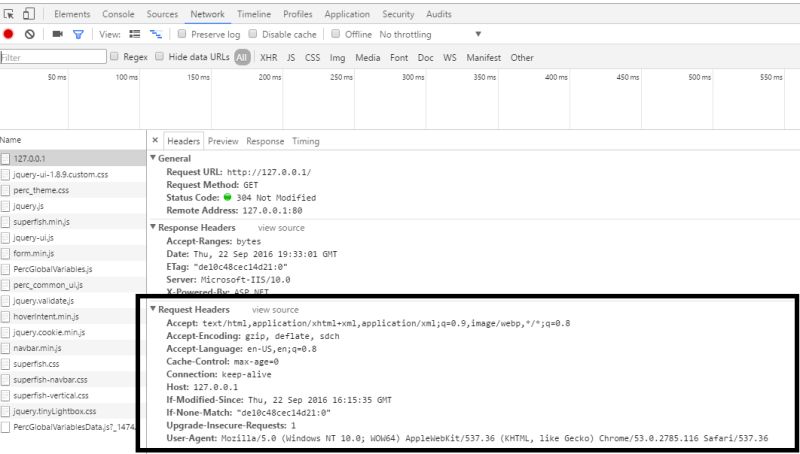This screenshot has height=454, width=800.
Task: Filter requests by Other type
Action: (521, 58)
